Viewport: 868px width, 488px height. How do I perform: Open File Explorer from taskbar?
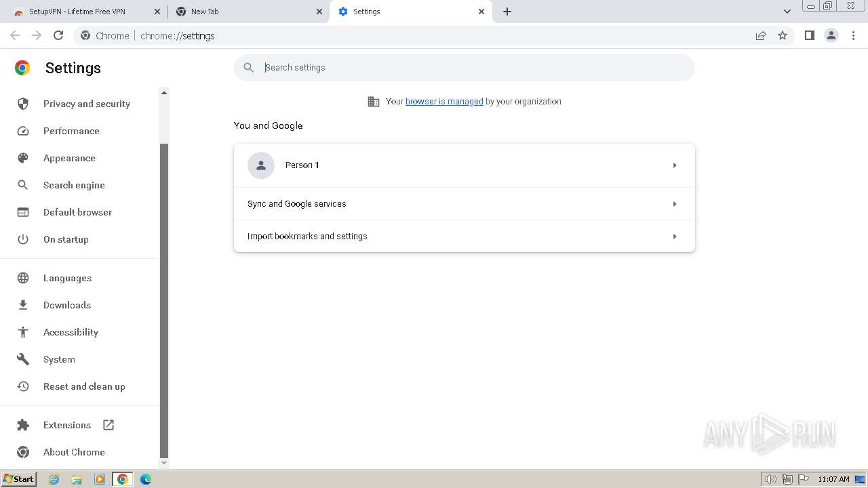[77, 479]
